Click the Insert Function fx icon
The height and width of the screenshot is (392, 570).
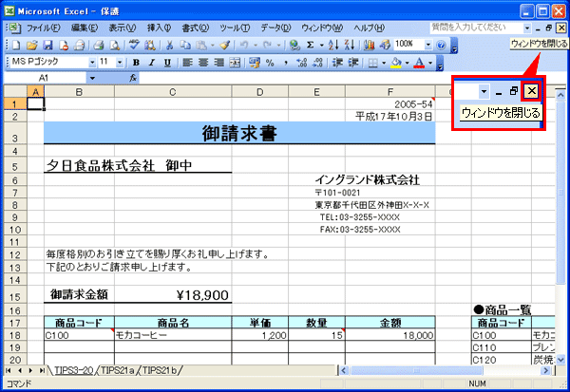point(133,78)
